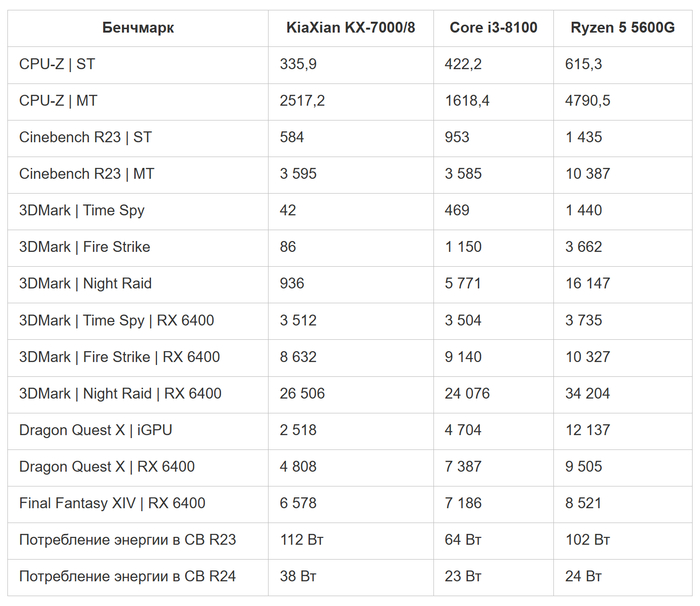Screen dimensions: 700x606
Task: Select 3DMark | Fire Strike label
Action: pyautogui.click(x=84, y=247)
